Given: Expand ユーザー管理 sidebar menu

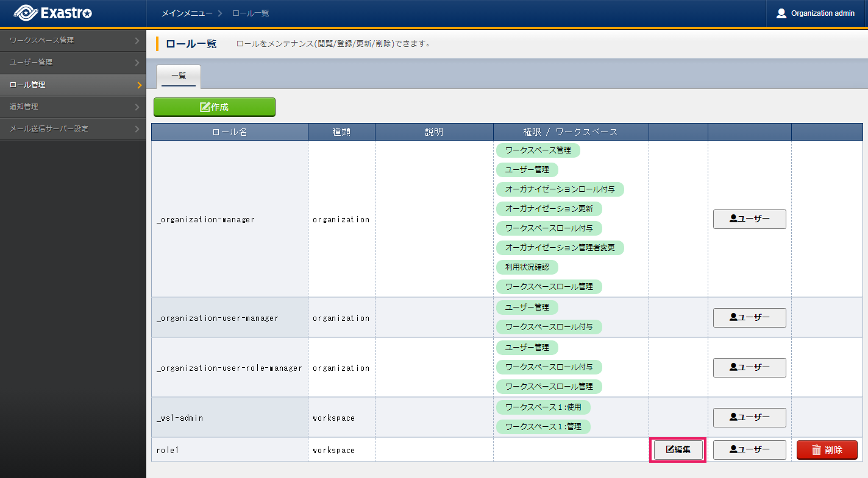Looking at the screenshot, I should 73,62.
